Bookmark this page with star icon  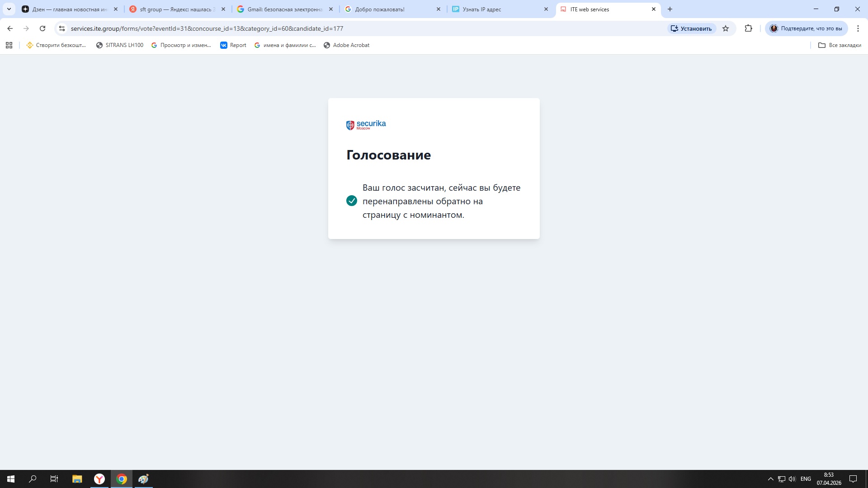pos(726,28)
